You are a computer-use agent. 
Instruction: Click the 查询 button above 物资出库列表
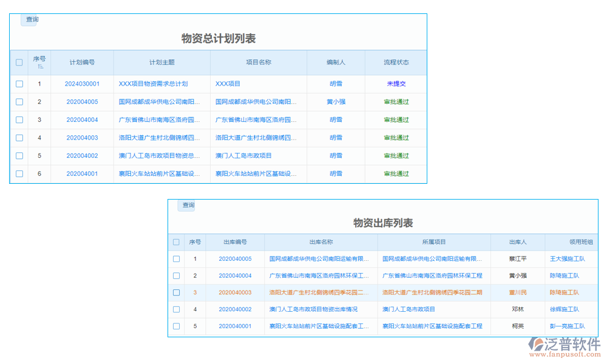(186, 206)
